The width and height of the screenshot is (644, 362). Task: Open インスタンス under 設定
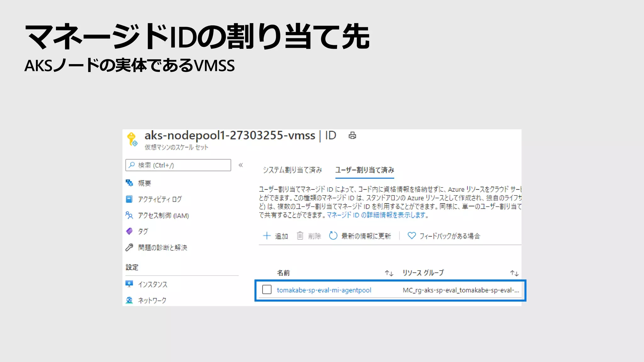pos(153,284)
